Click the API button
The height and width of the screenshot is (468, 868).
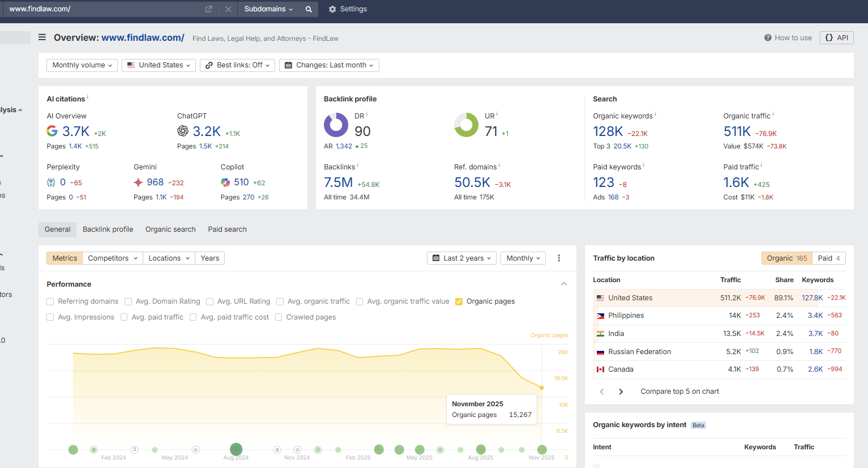click(836, 38)
